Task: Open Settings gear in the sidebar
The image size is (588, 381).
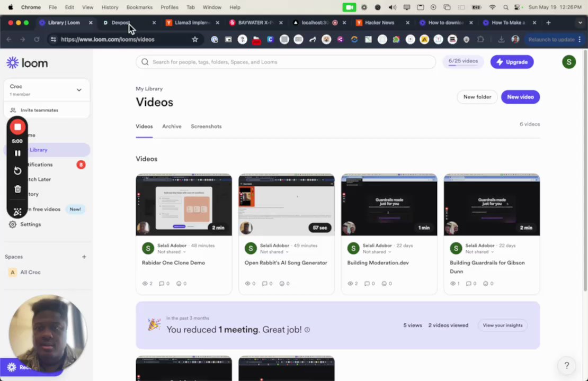Action: click(x=12, y=224)
